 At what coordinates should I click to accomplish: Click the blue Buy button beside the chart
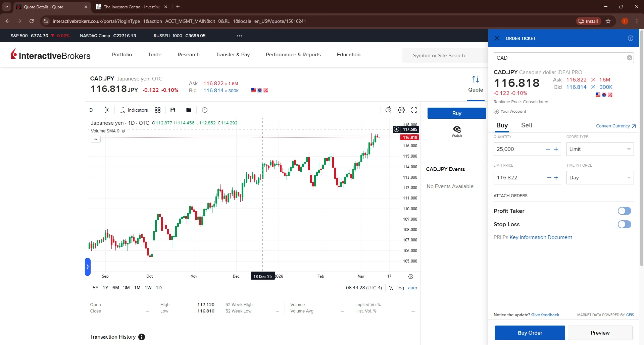pyautogui.click(x=457, y=113)
